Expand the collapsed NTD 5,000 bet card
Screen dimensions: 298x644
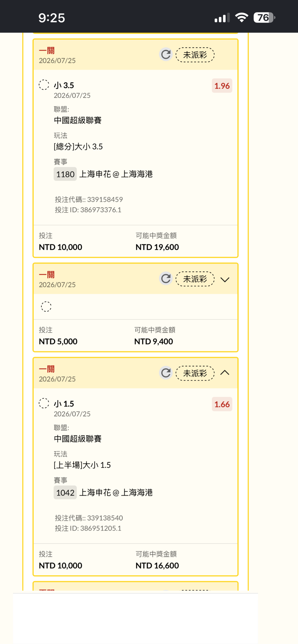point(225,280)
